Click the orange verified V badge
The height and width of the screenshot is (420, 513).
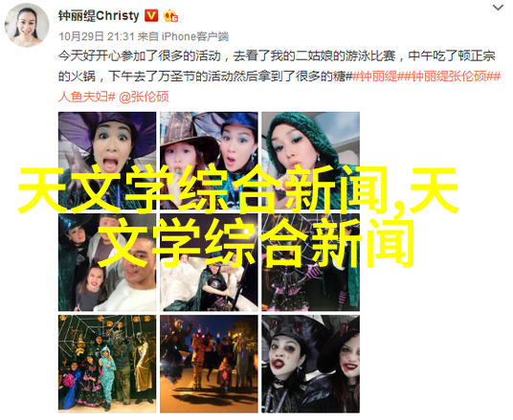click(151, 15)
